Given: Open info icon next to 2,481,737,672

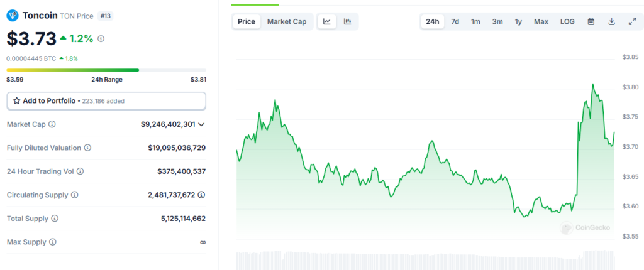Looking at the screenshot, I should click(x=201, y=195).
